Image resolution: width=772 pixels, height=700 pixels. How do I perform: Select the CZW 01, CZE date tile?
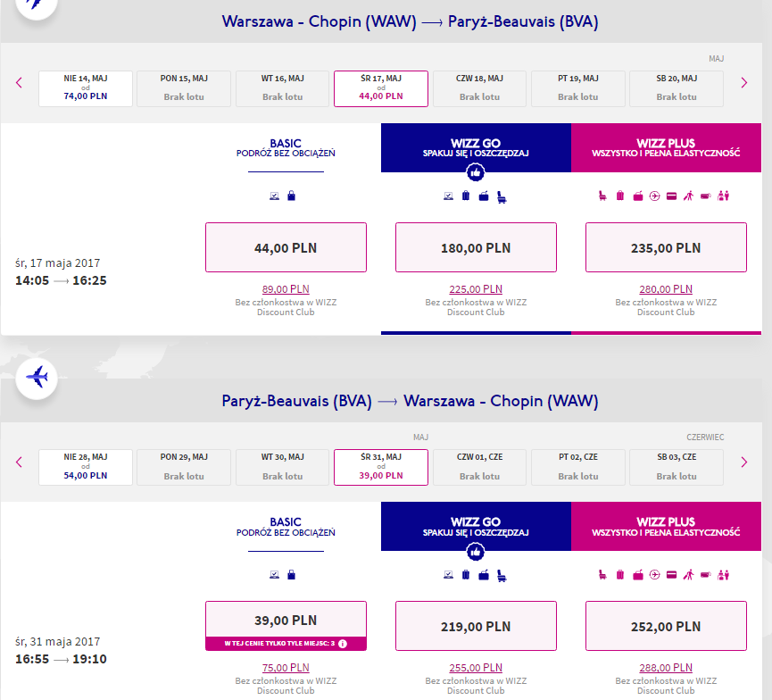point(479,468)
